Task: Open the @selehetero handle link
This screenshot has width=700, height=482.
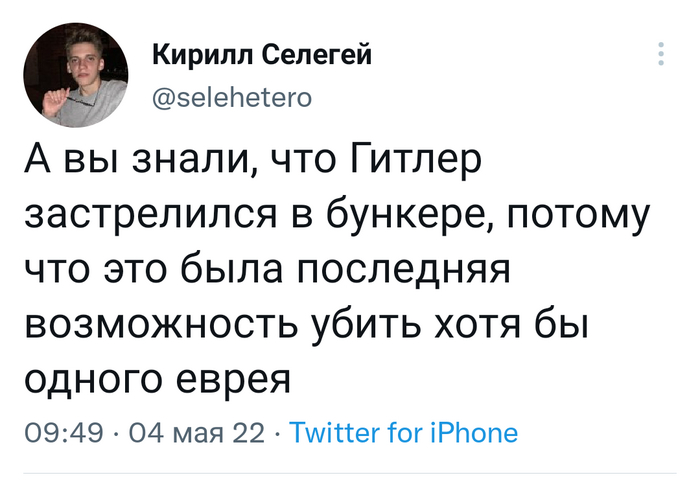Action: 232,97
